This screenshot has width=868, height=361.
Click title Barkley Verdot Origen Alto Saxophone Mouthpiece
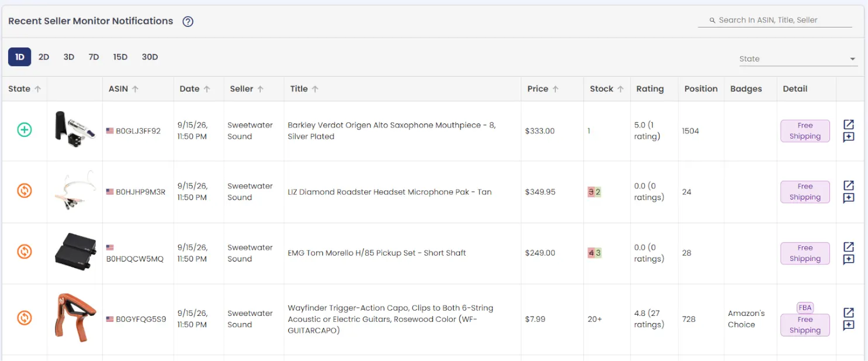tap(392, 130)
